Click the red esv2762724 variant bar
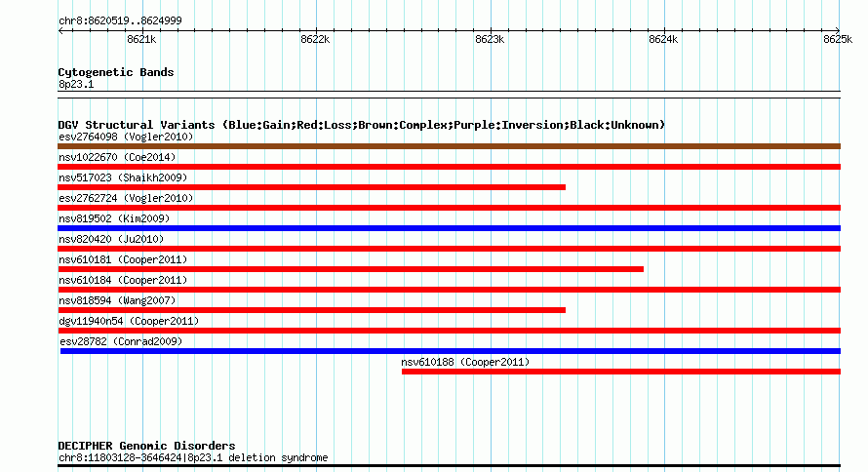868x472 pixels. coord(449,208)
